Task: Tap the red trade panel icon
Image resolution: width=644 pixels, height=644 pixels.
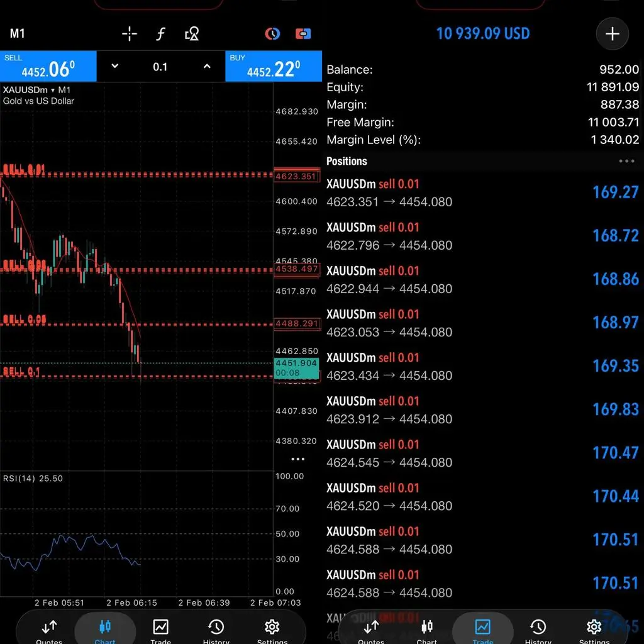Action: [303, 34]
